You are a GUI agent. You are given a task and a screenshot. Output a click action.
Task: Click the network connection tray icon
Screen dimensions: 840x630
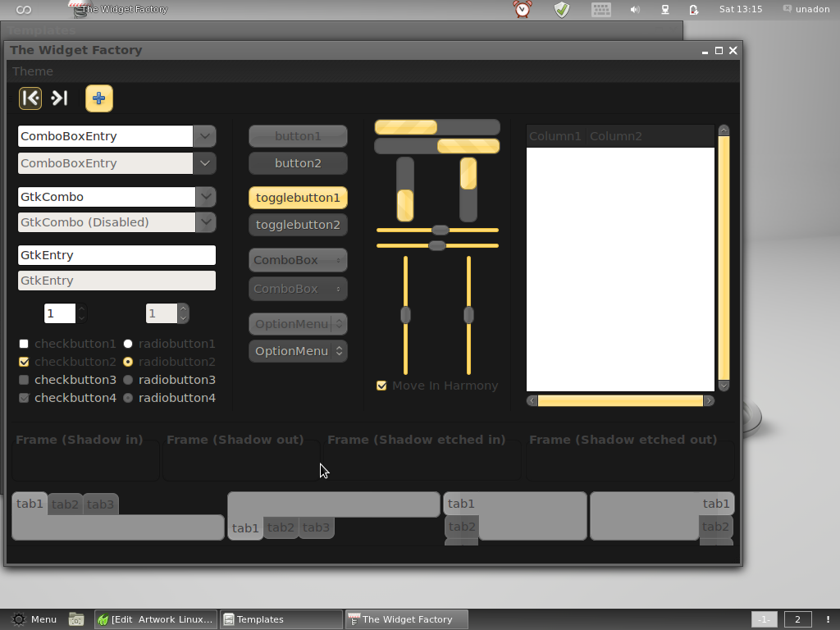664,10
